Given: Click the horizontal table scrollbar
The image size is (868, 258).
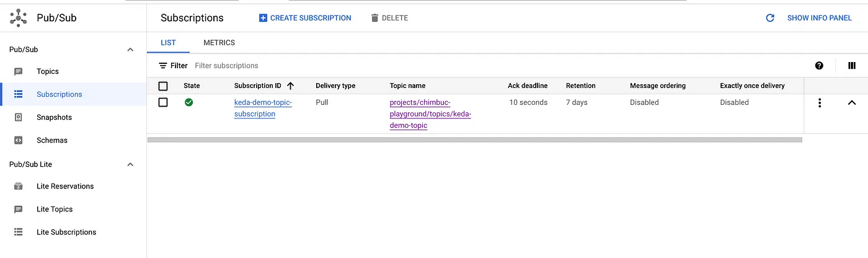Looking at the screenshot, I should (474, 140).
